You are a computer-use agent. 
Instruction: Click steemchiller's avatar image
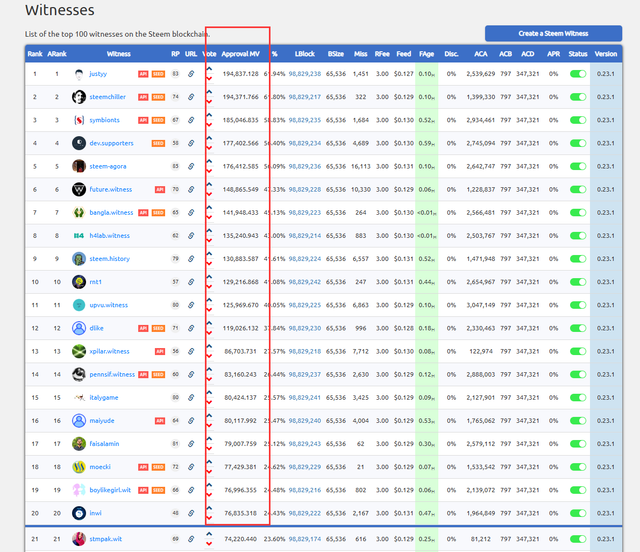[79, 97]
